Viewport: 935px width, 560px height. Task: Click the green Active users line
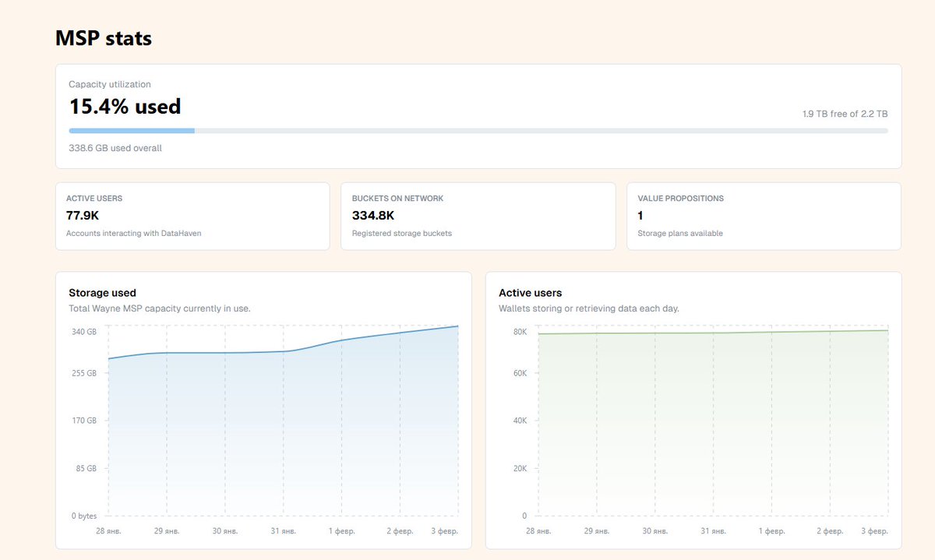pyautogui.click(x=713, y=333)
